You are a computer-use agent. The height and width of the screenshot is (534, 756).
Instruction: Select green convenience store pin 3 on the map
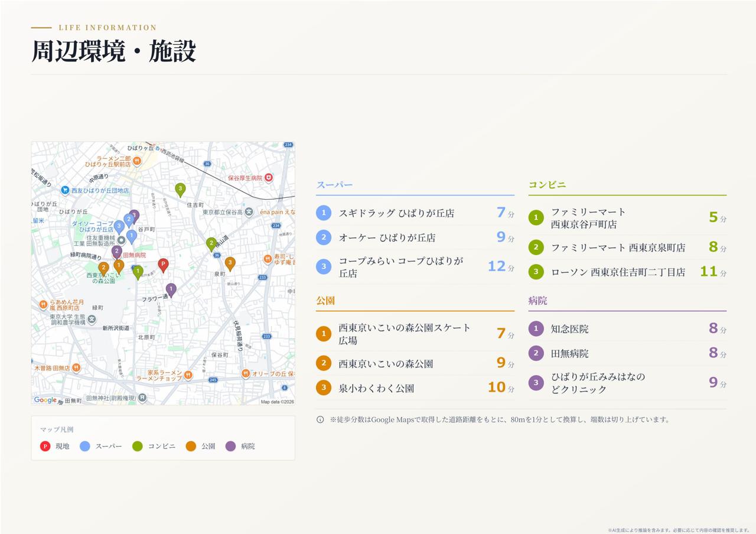point(180,189)
